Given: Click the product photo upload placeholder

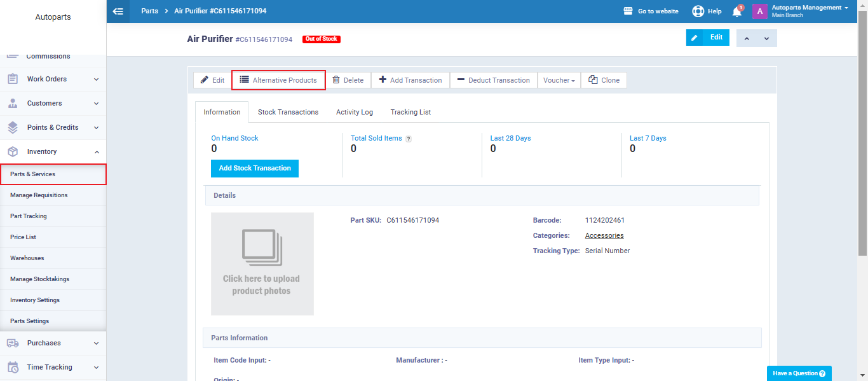Looking at the screenshot, I should point(262,264).
